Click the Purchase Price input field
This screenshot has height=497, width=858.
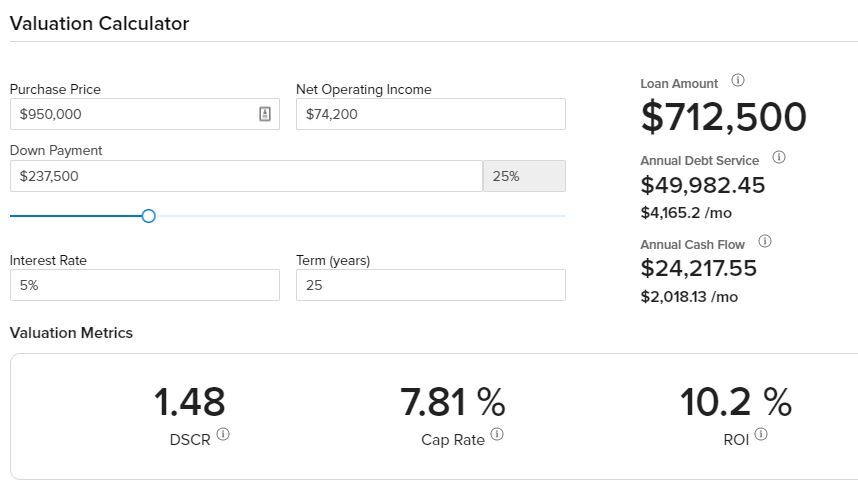(135, 114)
